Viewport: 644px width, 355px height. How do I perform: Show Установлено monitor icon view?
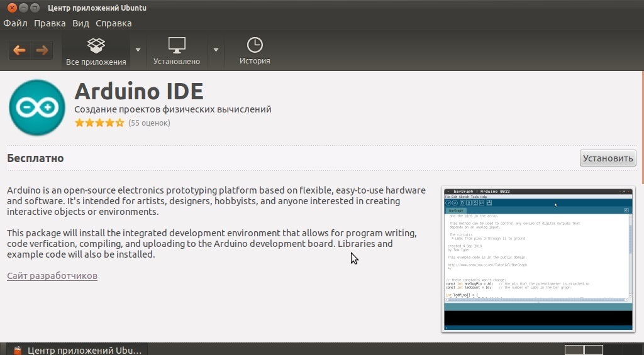(177, 46)
